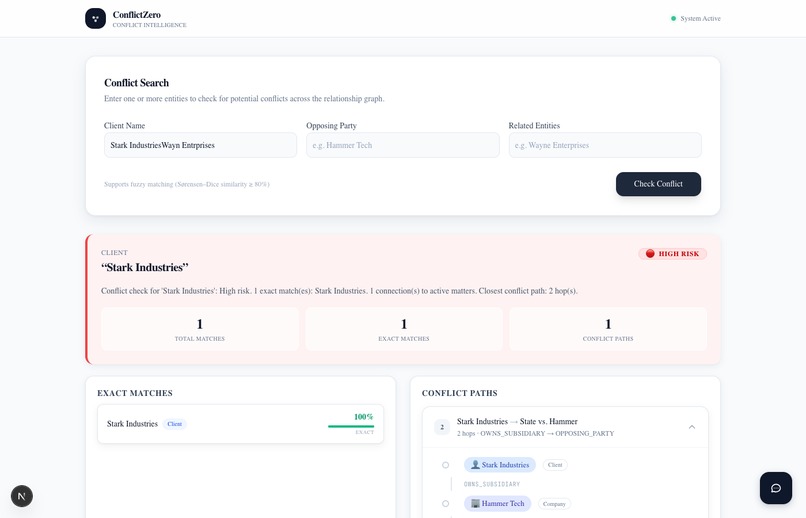The image size is (806, 518).
Task: Click the 100% exact match progress bar
Action: point(351,427)
